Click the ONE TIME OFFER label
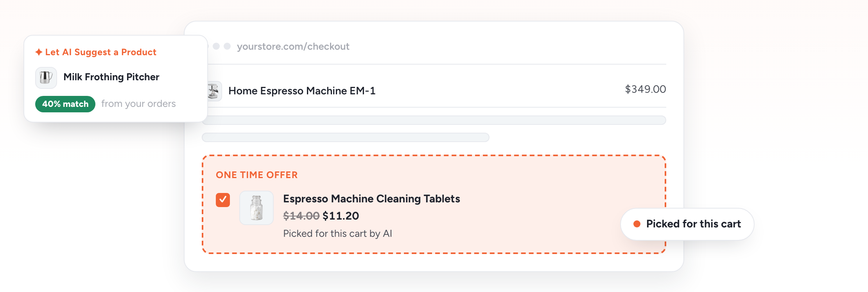 [x=257, y=175]
